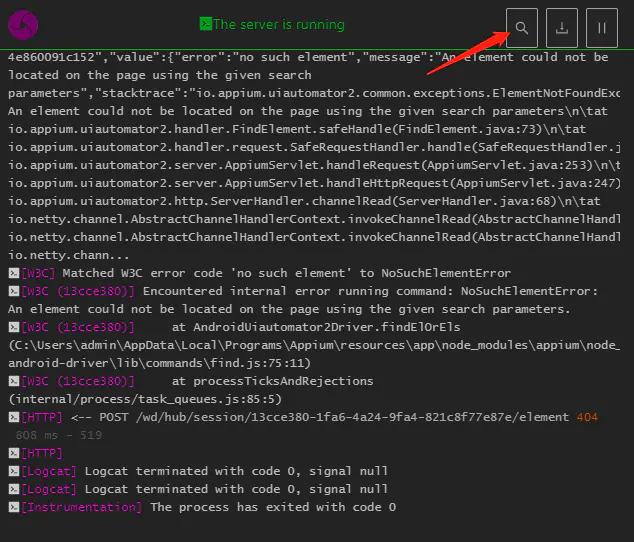Select '4e860091c152' value line at top
The width and height of the screenshot is (634, 542).
308,57
